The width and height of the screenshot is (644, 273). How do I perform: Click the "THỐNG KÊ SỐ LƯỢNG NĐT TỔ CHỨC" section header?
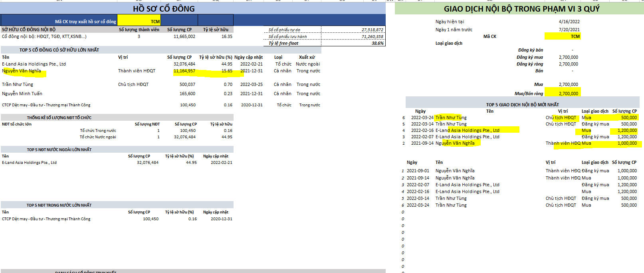tap(59, 118)
